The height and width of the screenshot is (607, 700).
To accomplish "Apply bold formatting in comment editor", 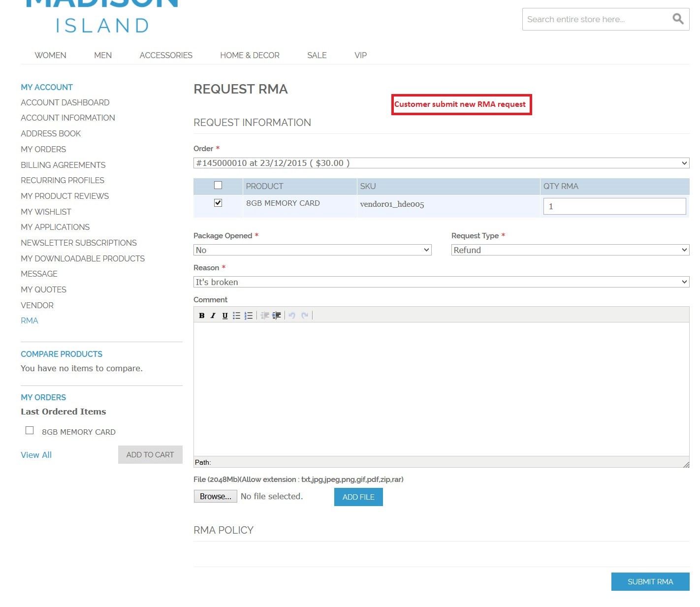I will point(201,316).
